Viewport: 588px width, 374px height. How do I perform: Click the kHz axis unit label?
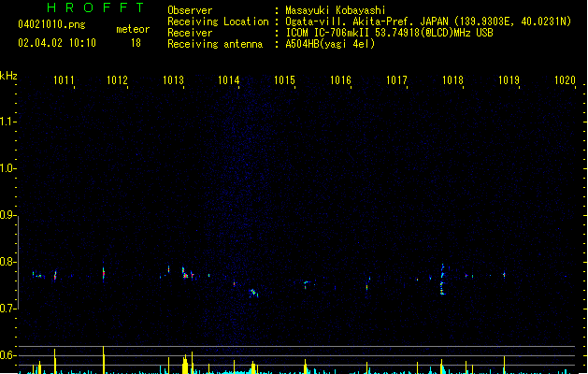pyautogui.click(x=8, y=76)
